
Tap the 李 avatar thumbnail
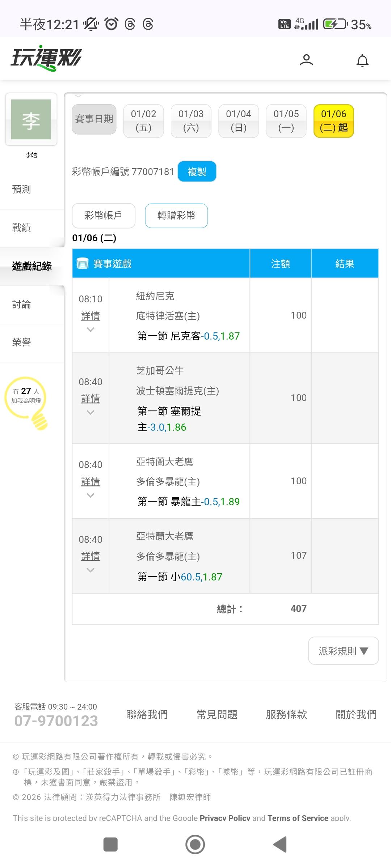[31, 119]
